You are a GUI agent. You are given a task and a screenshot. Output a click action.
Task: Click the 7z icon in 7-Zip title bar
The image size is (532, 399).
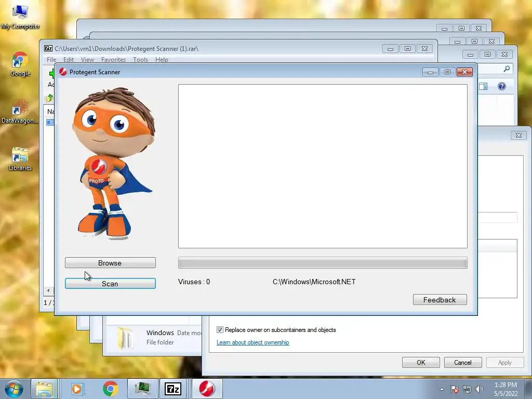click(48, 48)
